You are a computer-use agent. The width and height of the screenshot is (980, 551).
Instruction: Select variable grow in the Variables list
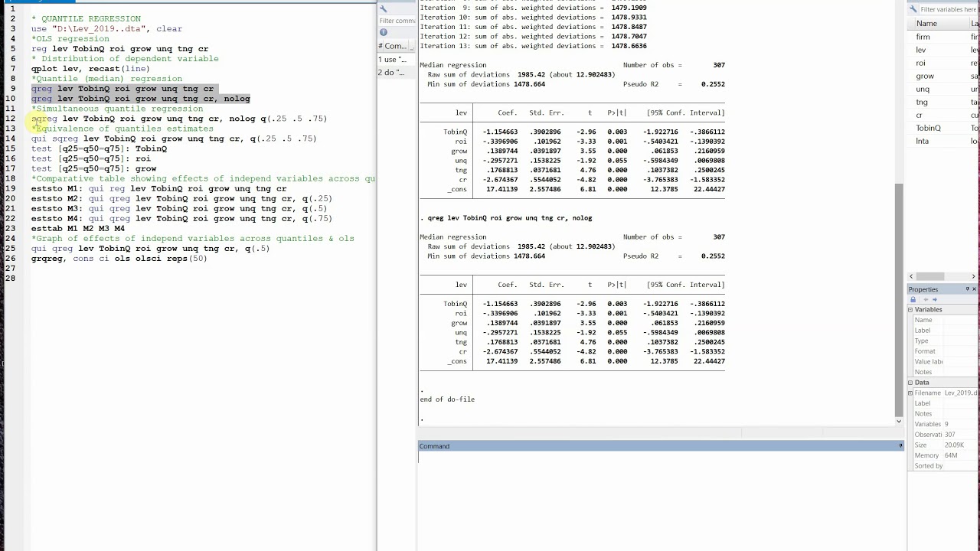[943, 76]
